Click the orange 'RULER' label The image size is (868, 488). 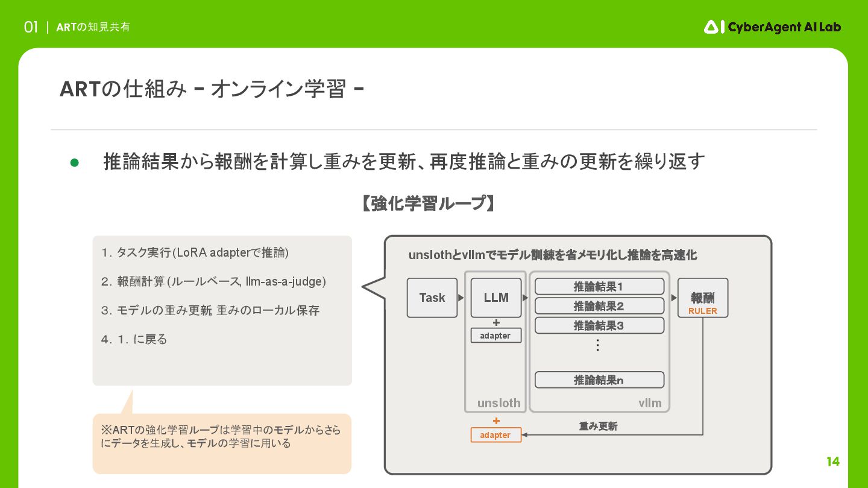[x=703, y=311]
